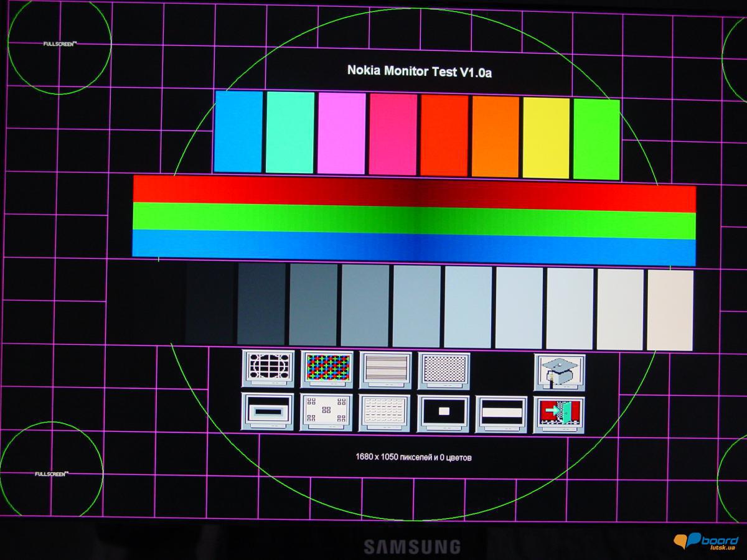This screenshot has width=747, height=560.
Task: Select the Readability text pattern test
Action: pos(385,413)
